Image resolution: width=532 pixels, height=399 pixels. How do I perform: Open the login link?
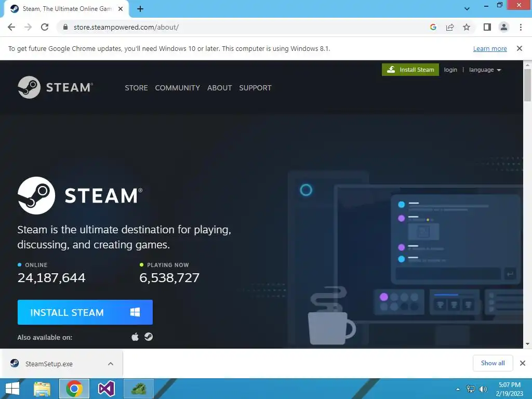[450, 70]
